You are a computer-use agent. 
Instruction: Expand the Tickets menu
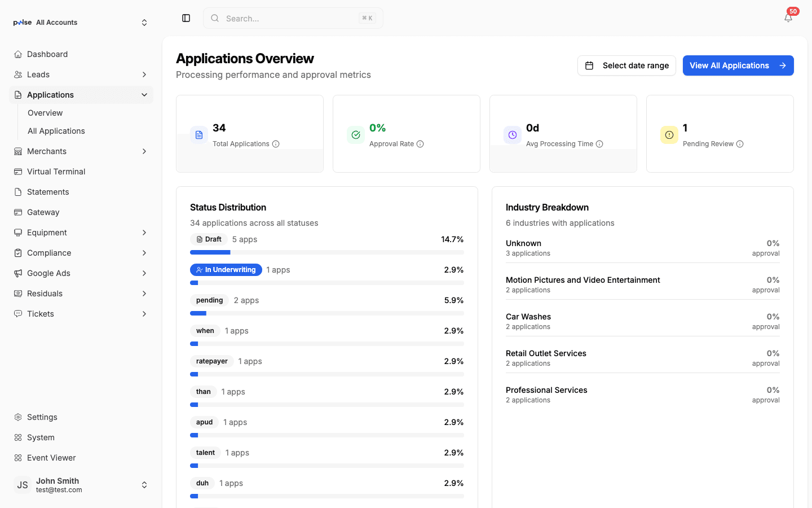(144, 313)
